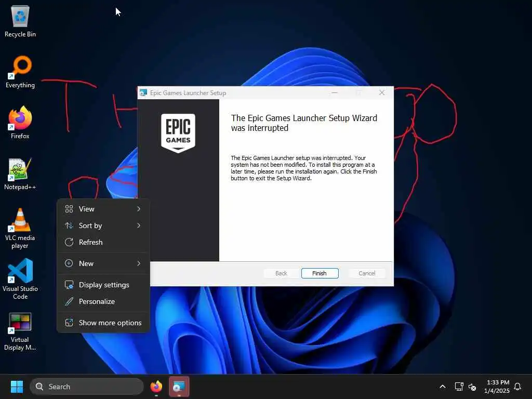
Task: Open Personalize from the context menu
Action: (103, 301)
